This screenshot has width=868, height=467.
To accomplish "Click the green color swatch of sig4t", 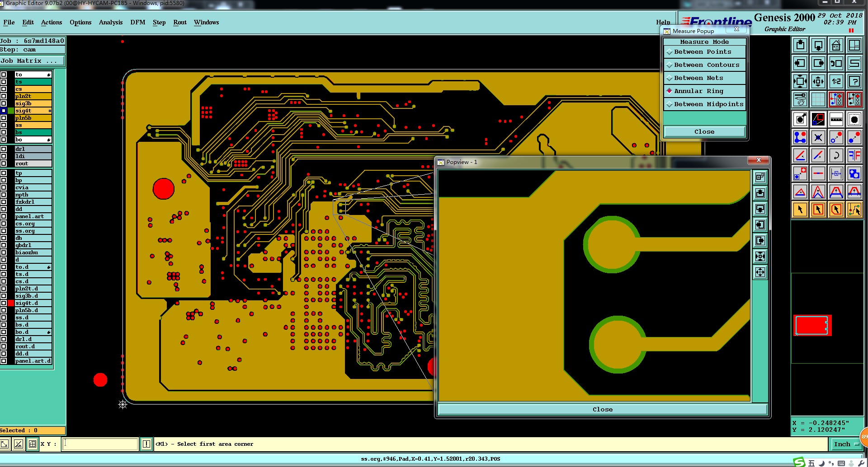I will 11,111.
